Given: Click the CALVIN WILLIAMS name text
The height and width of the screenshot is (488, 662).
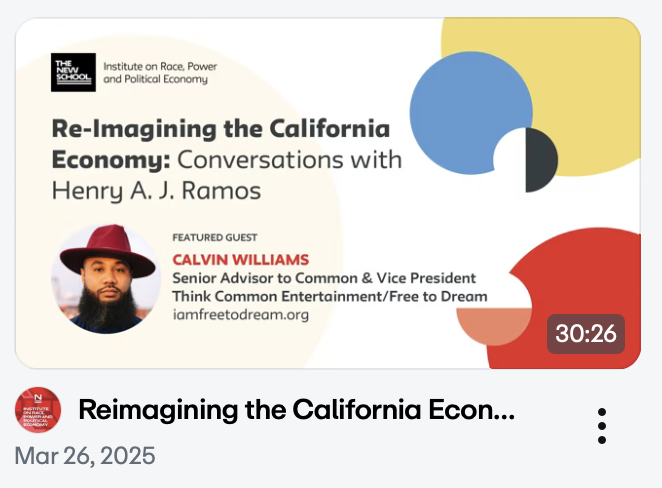Looking at the screenshot, I should point(241,260).
